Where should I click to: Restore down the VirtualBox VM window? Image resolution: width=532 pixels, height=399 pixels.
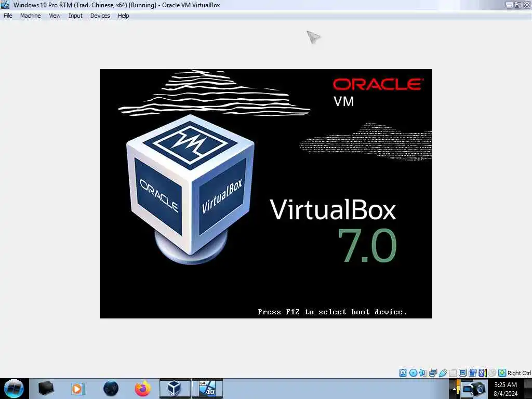pos(518,5)
